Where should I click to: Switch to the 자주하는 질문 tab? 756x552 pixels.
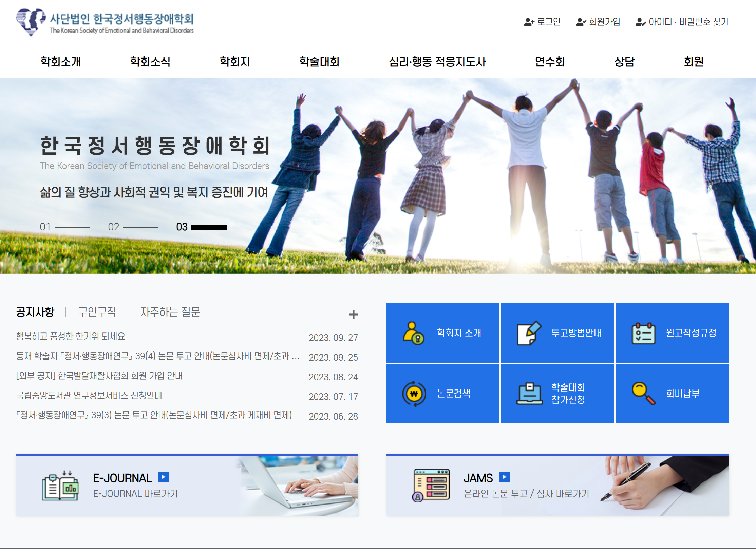coord(170,312)
